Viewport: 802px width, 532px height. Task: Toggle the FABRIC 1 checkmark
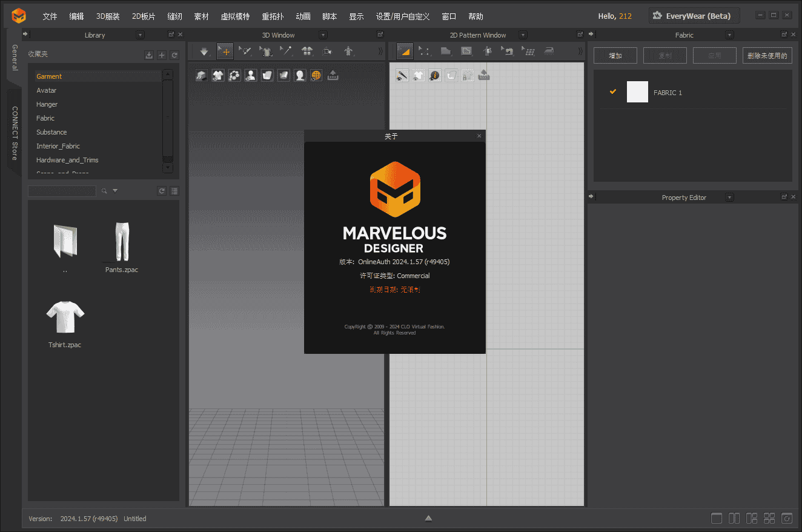tap(613, 92)
